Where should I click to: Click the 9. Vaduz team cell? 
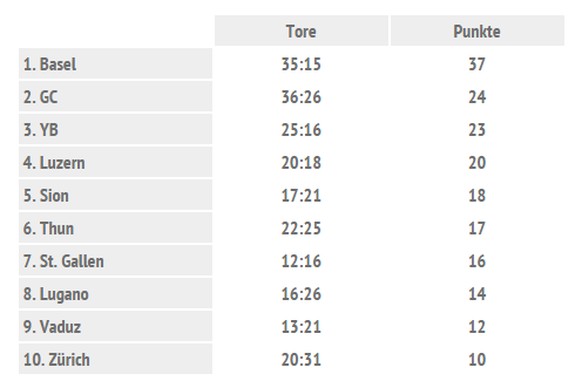[115, 326]
